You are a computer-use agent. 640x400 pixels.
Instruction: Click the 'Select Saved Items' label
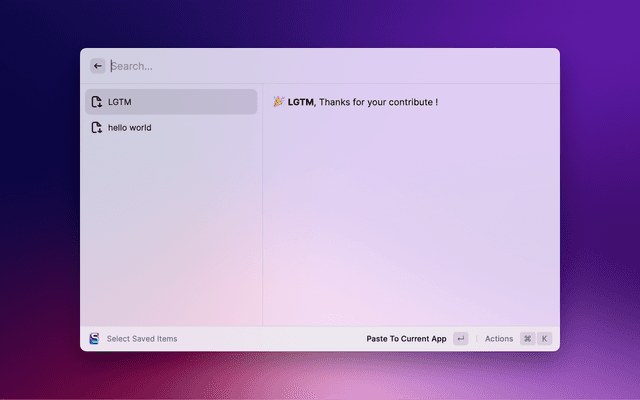142,339
